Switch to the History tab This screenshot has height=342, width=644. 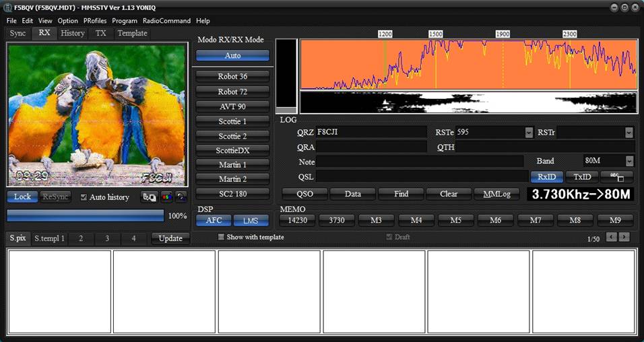coord(72,33)
